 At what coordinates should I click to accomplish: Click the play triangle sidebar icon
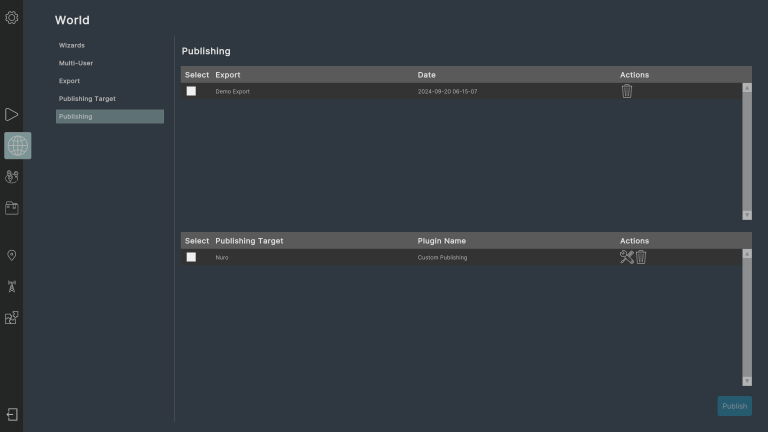click(x=12, y=115)
